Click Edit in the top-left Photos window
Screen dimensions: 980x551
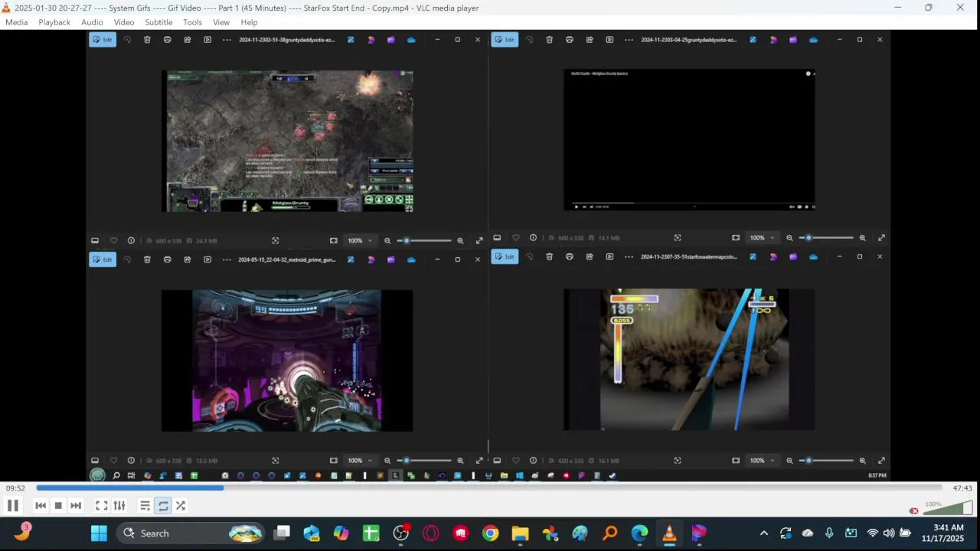[x=103, y=40]
